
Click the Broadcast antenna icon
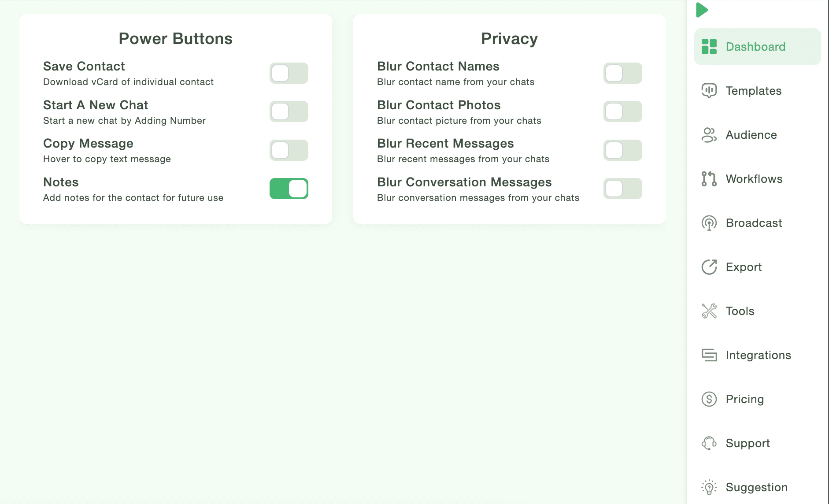(x=709, y=223)
